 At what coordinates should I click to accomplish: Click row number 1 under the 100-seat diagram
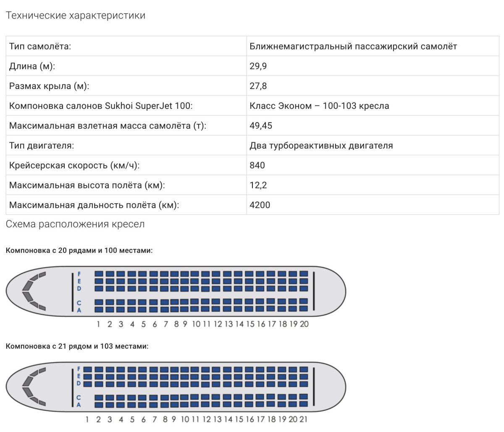pyautogui.click(x=98, y=324)
